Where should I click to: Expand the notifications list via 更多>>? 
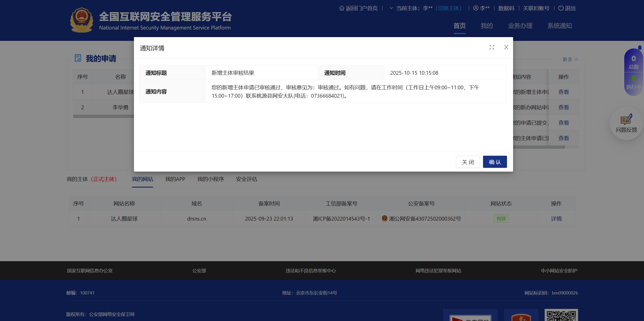[x=570, y=59]
